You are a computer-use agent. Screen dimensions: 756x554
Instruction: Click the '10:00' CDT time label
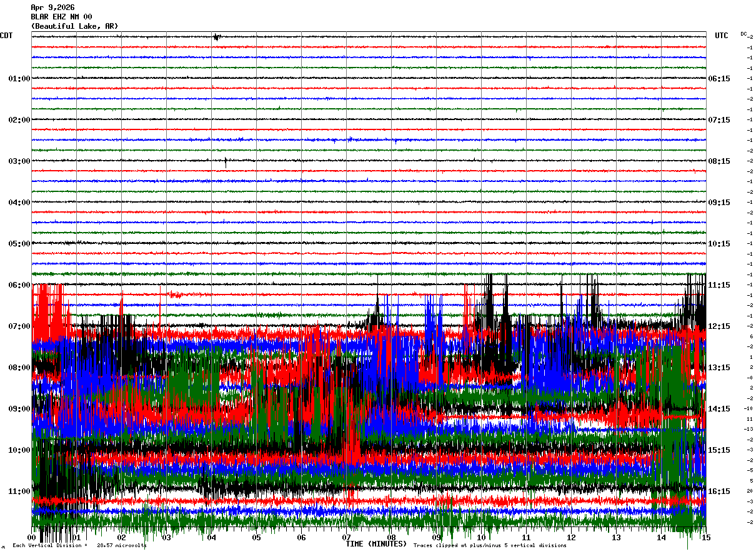coord(19,450)
